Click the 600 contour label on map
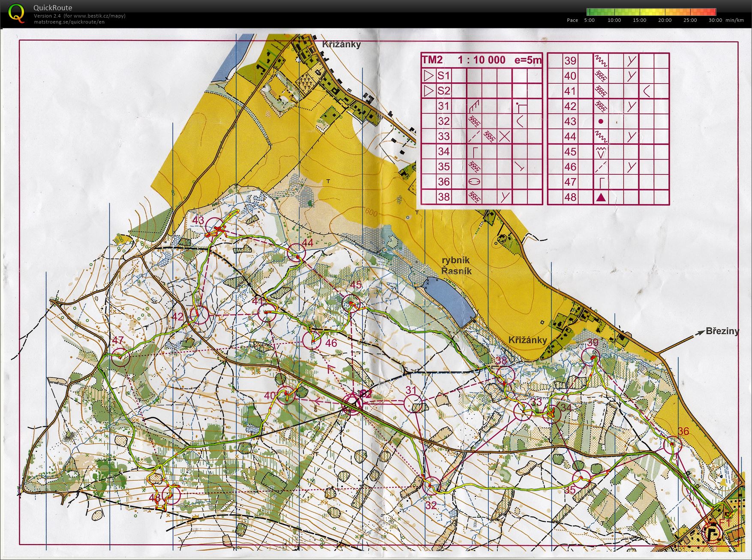The image size is (752, 560). coord(371,212)
